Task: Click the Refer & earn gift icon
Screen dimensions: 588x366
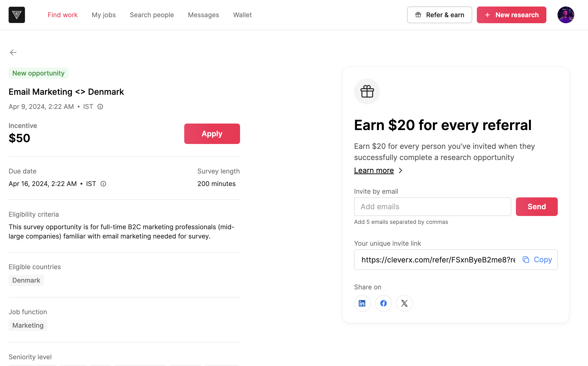Action: pyautogui.click(x=418, y=15)
